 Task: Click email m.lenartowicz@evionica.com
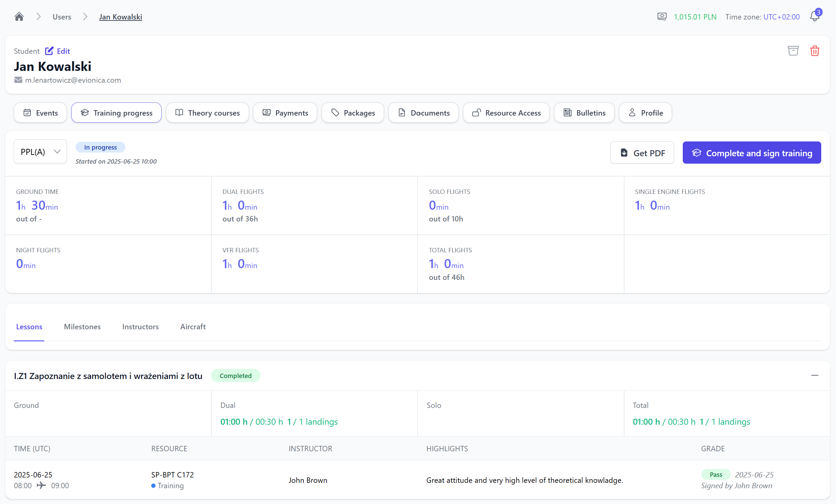(73, 80)
